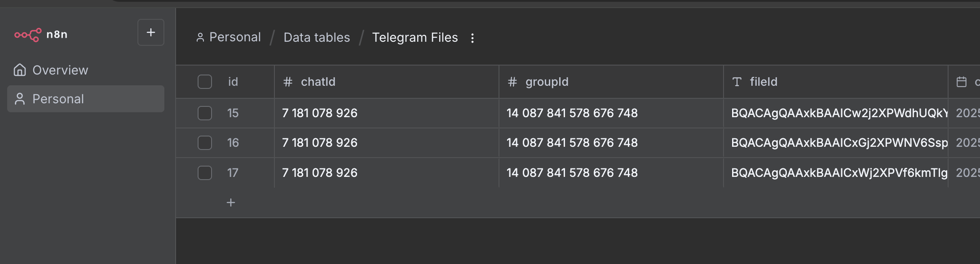
Task: Toggle the select-all rows checkbox
Action: point(205,82)
